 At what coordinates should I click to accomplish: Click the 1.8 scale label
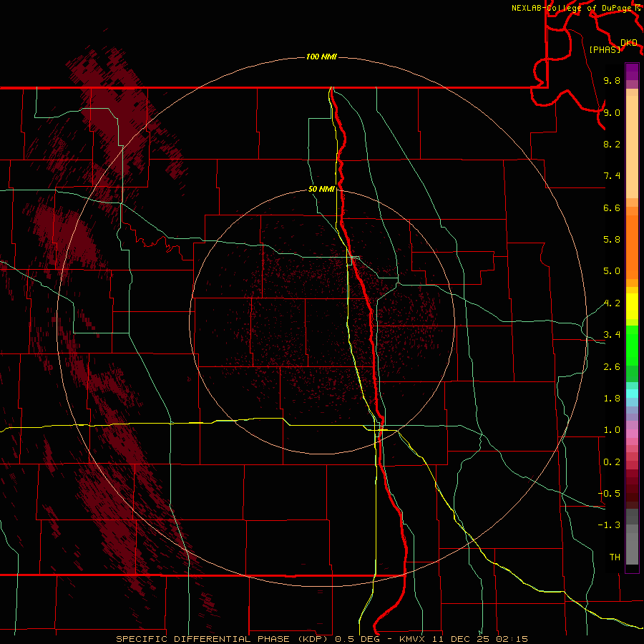click(x=612, y=399)
